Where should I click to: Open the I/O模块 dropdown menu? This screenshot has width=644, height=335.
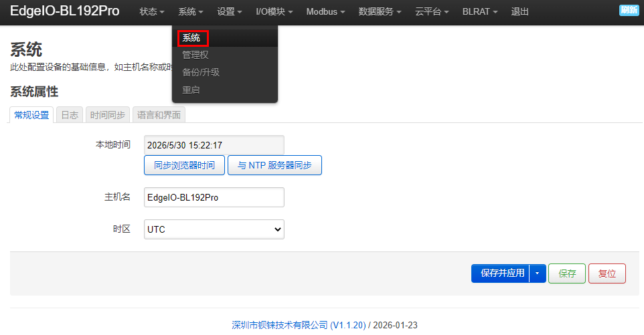[274, 12]
